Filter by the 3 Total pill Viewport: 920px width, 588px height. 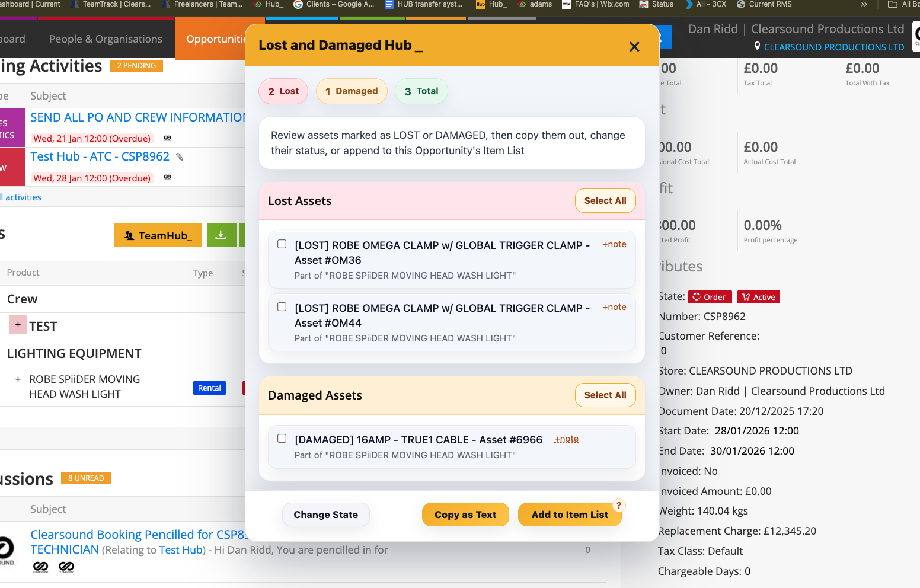pos(421,91)
